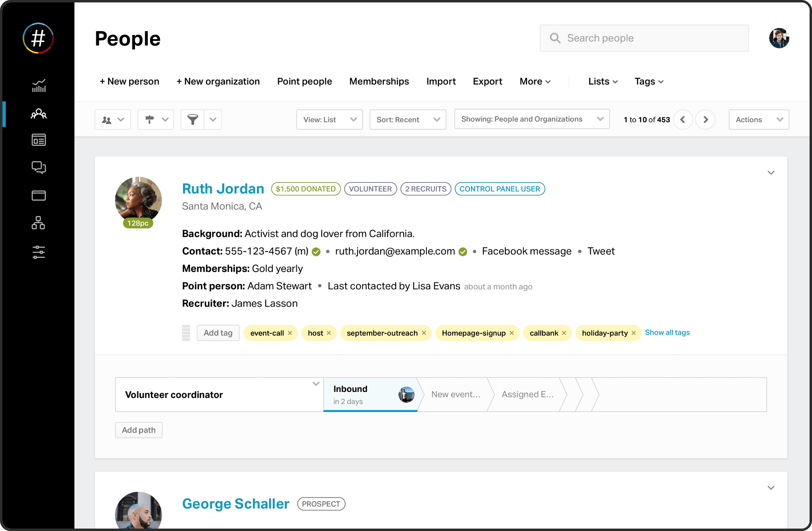This screenshot has width=812, height=531.
Task: Open the Communication chat bubbles icon
Action: tap(39, 167)
